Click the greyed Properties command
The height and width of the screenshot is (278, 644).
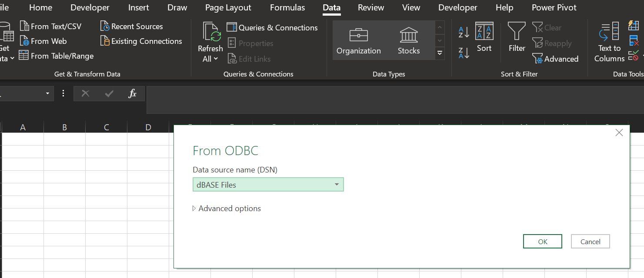coord(250,43)
